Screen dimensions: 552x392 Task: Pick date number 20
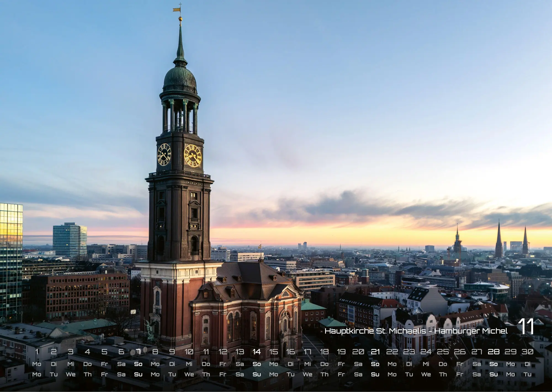click(x=358, y=352)
